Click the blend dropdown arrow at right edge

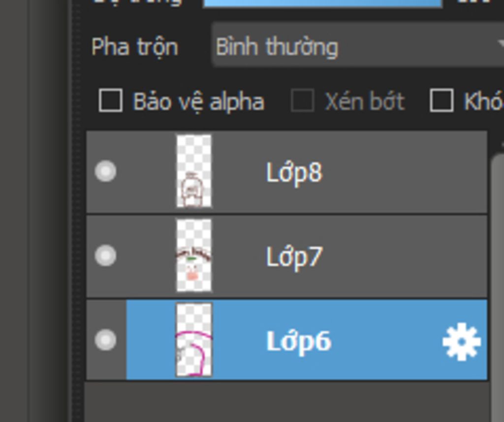[501, 44]
